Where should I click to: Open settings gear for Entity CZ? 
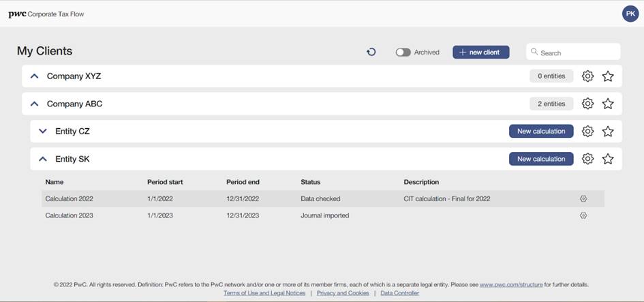click(587, 132)
